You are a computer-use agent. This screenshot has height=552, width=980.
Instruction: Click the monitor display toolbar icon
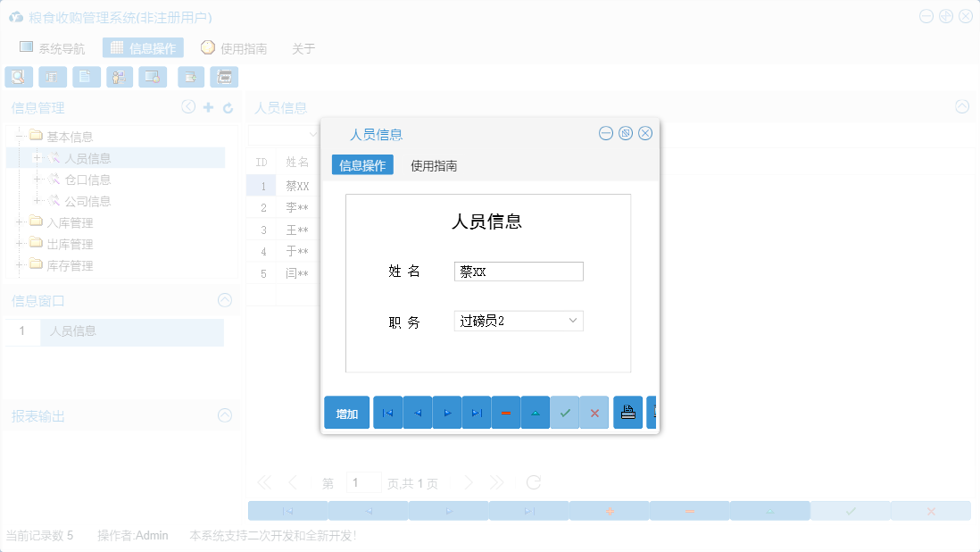pyautogui.click(x=153, y=77)
